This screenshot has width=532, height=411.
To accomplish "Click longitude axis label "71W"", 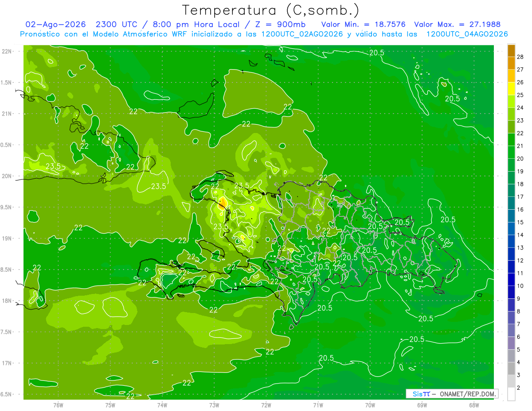I will pos(318,405).
